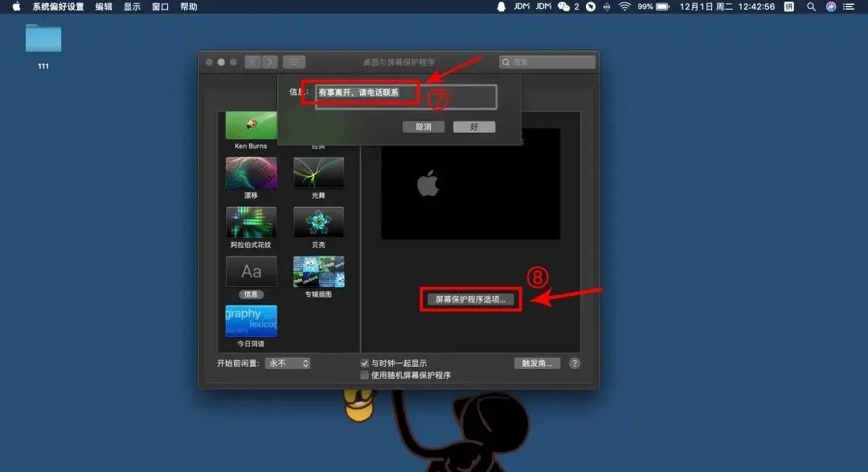Image resolution: width=868 pixels, height=472 pixels.
Task: Open the 显示 menu
Action: tap(132, 6)
